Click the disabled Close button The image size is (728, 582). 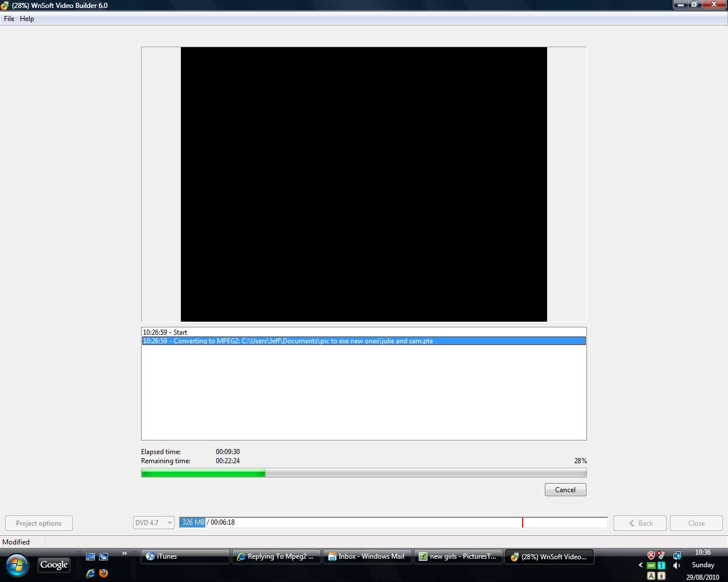(696, 523)
